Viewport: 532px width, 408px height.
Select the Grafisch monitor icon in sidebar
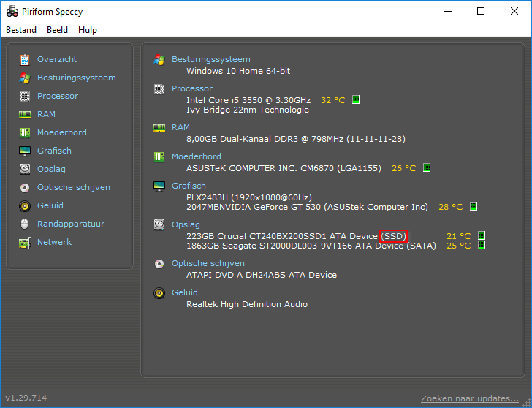25,151
